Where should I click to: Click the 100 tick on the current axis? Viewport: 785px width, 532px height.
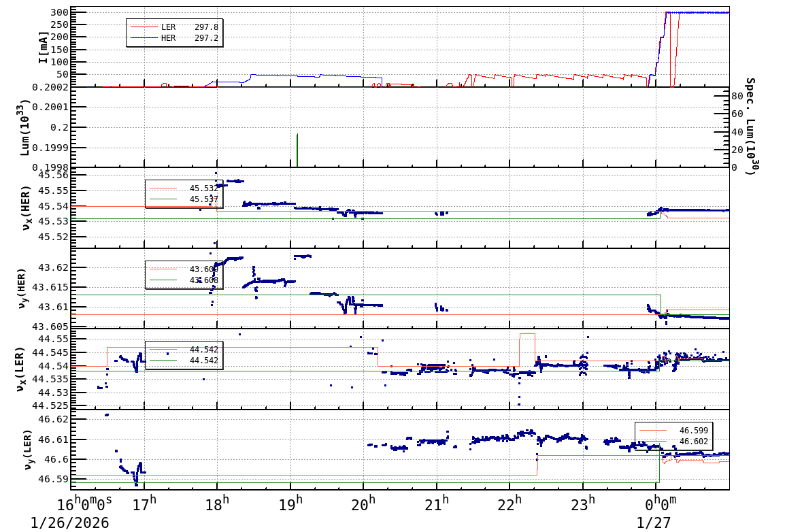coord(60,62)
